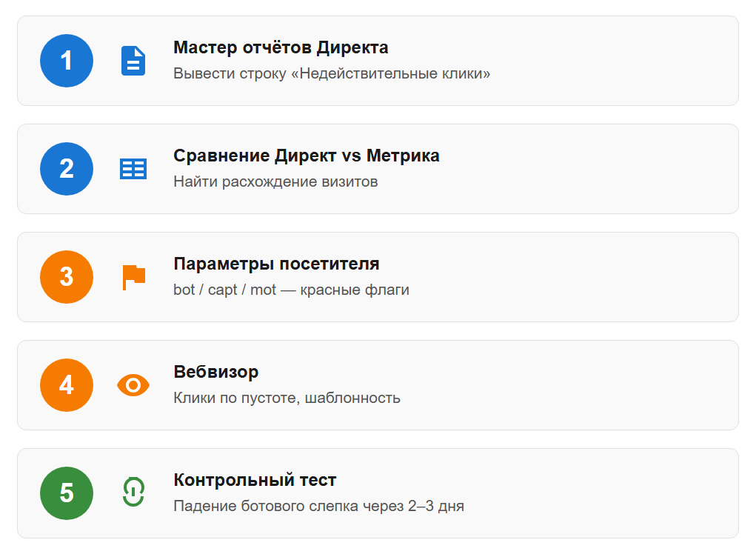This screenshot has height=557, width=756.
Task: Click text Клики по пустоте, шаблонность
Action: pyautogui.click(x=287, y=398)
